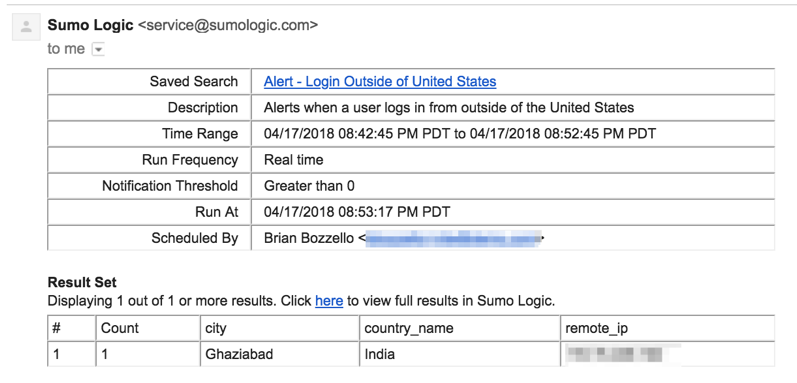
Task: Click the blurred scheduler email address
Action: (452, 238)
